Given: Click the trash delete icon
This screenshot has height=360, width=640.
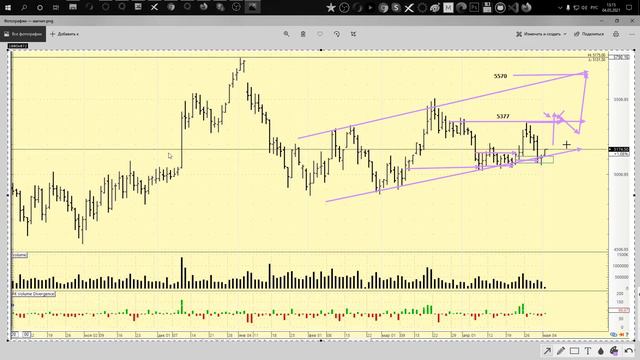Looking at the screenshot, I should click(303, 34).
